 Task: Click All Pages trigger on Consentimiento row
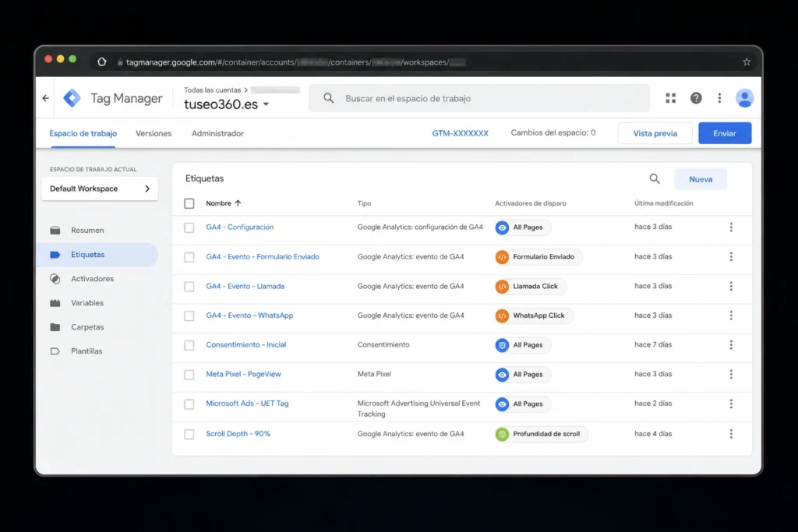pos(523,345)
